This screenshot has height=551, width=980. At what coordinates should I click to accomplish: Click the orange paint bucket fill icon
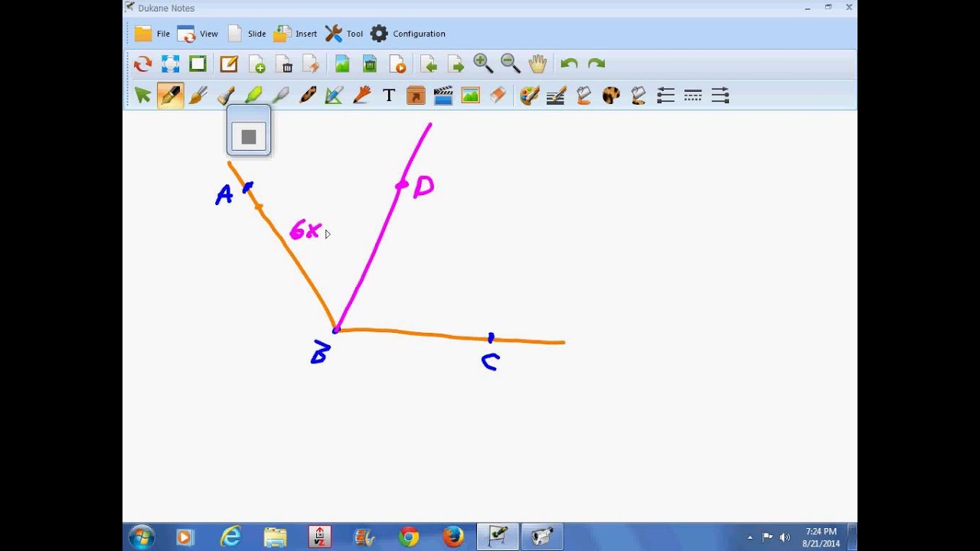coord(583,96)
